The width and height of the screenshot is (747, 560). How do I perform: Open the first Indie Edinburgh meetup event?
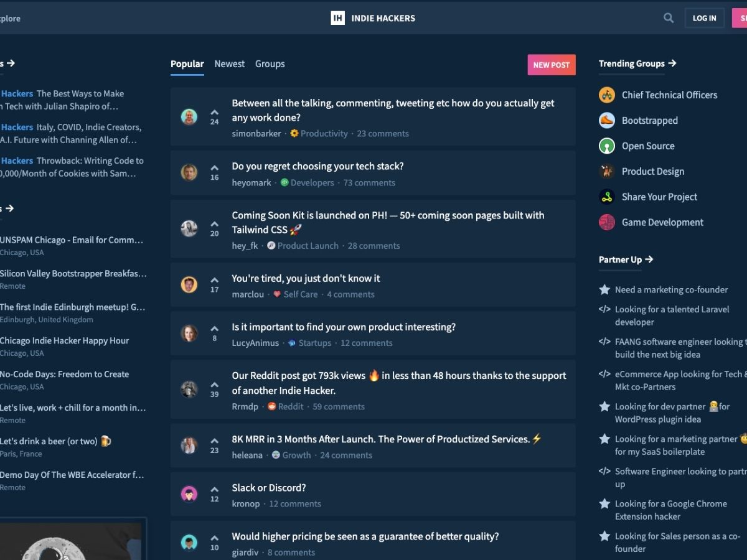(x=72, y=307)
